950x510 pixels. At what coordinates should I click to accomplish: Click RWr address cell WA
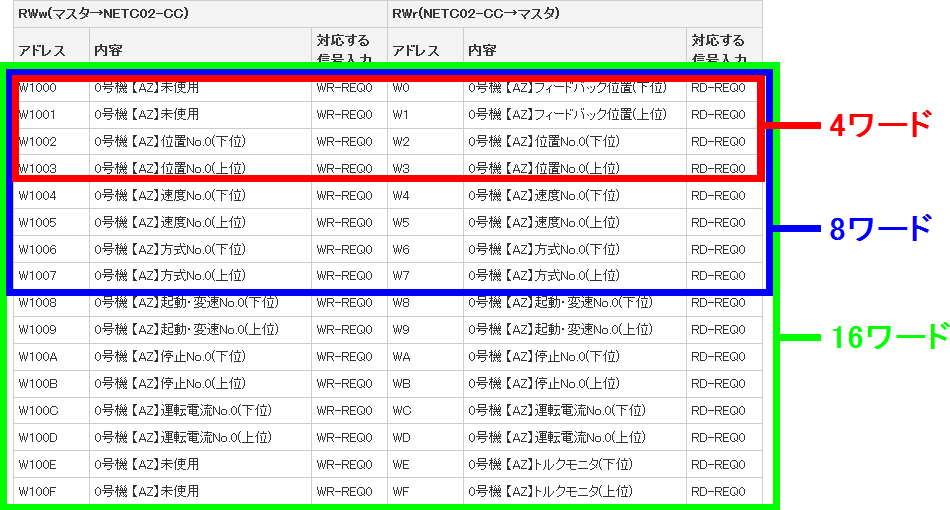click(x=425, y=357)
